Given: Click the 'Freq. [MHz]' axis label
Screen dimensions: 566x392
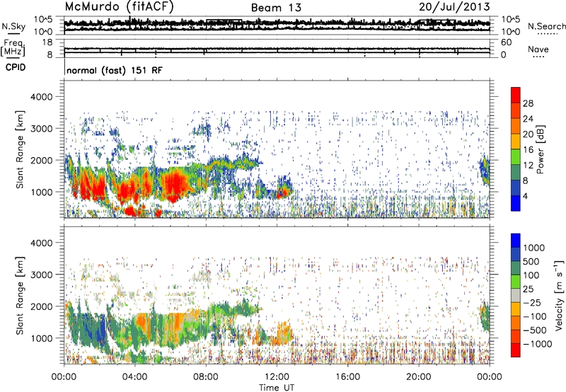Looking at the screenshot, I should 13,47.
